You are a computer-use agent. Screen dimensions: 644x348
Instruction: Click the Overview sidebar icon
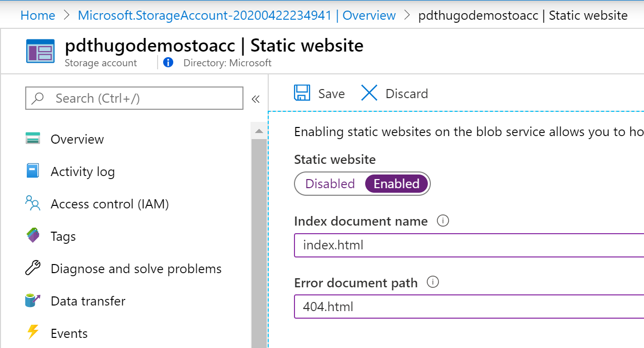click(x=33, y=139)
